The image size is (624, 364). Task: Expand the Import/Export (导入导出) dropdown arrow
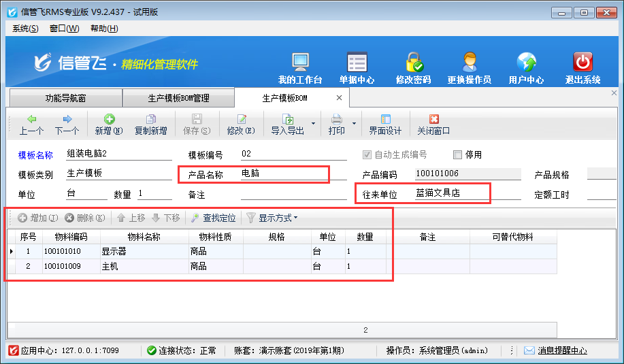[x=313, y=124]
